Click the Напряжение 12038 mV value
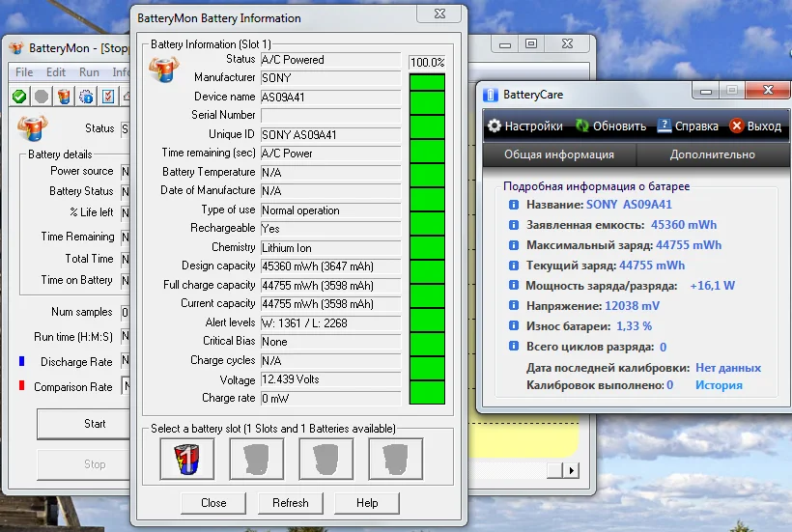 632,306
